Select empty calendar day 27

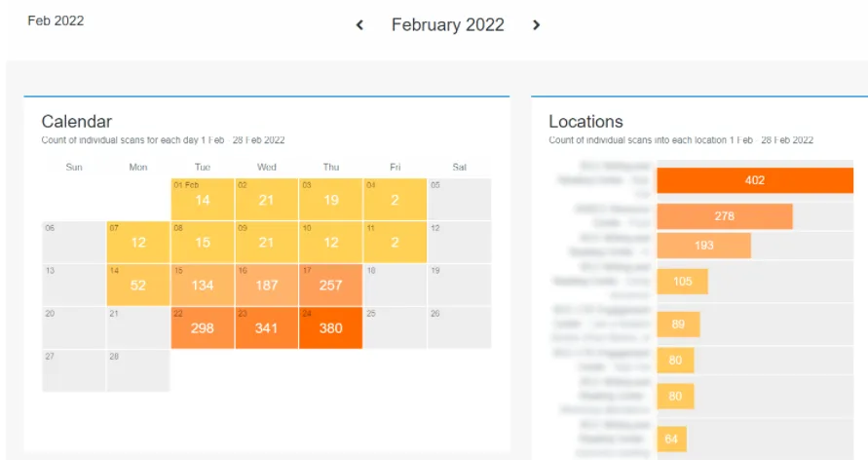pos(74,371)
